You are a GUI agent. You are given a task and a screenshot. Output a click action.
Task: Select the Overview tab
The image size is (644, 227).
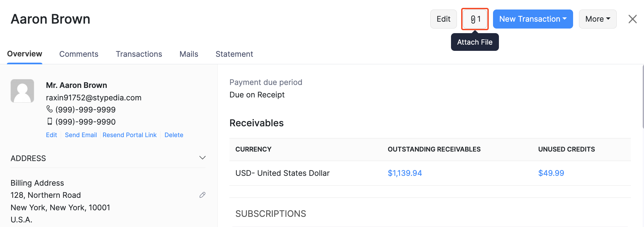pos(25,54)
